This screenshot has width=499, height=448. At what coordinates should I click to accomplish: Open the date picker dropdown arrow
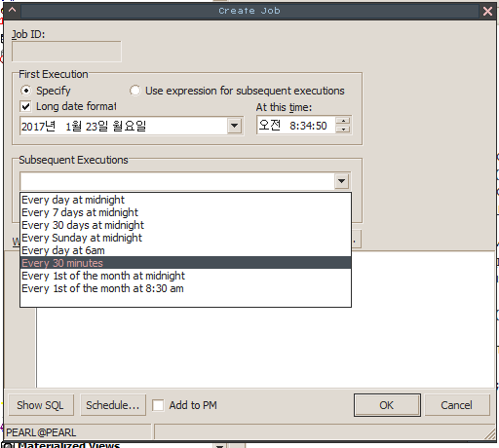234,126
